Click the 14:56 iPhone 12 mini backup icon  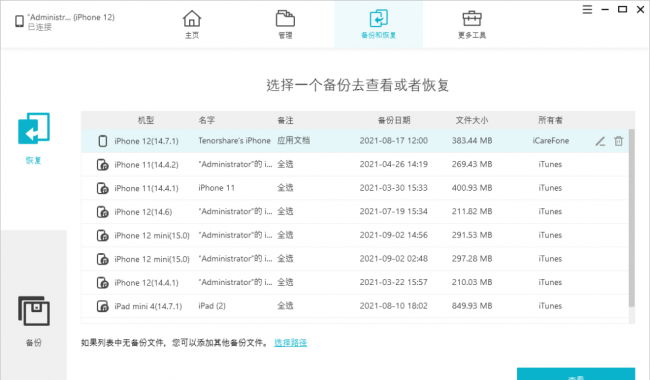tap(102, 235)
